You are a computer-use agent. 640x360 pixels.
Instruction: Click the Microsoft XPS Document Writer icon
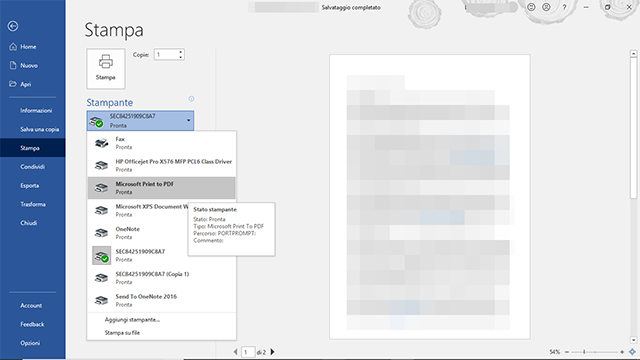[101, 210]
